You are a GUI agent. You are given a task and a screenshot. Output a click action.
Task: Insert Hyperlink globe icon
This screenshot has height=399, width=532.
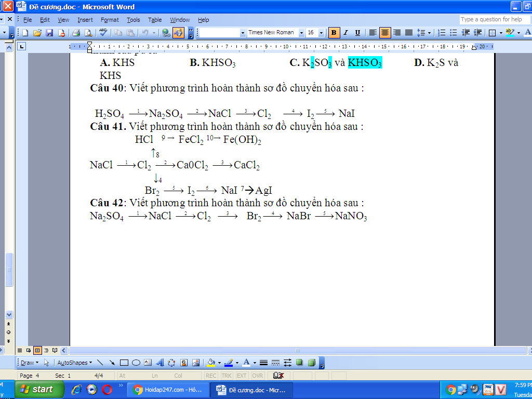click(166, 33)
